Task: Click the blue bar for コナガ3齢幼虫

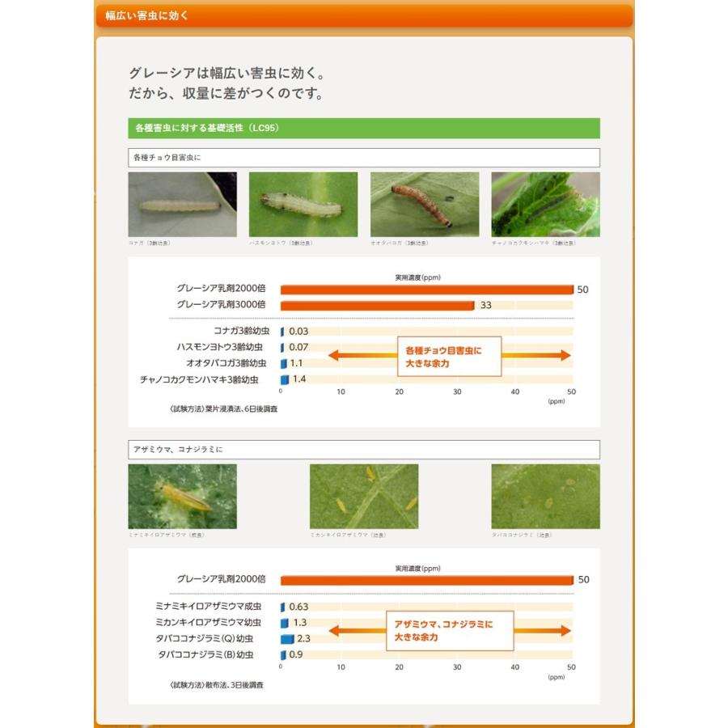Action: [x=282, y=332]
